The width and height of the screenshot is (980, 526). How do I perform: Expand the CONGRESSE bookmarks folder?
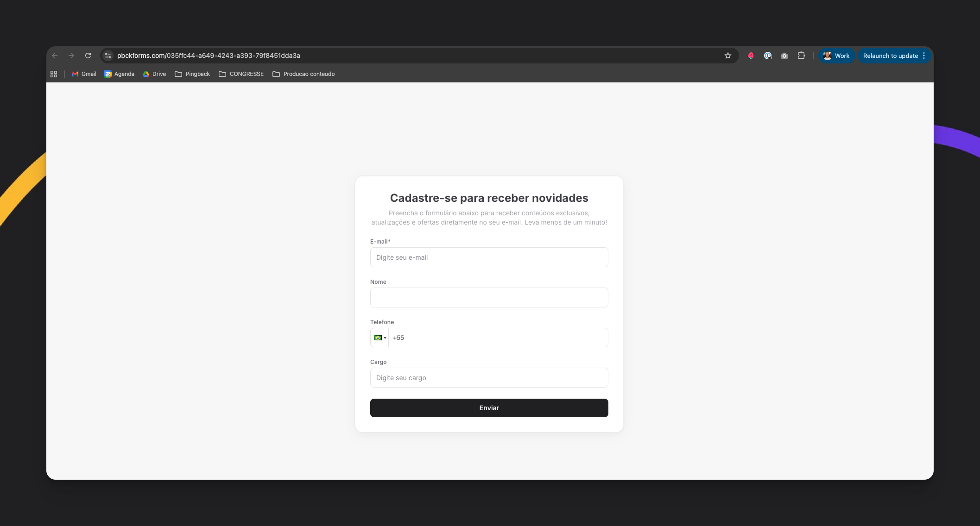click(241, 74)
